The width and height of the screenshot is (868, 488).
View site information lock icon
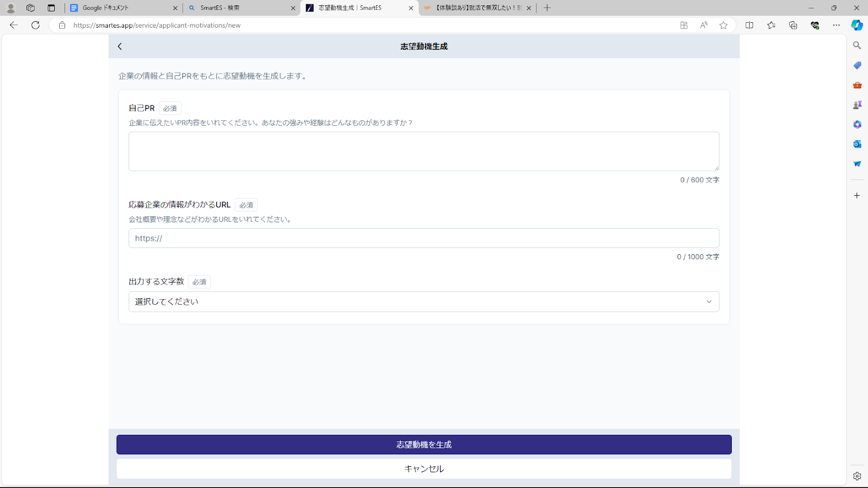tap(62, 25)
